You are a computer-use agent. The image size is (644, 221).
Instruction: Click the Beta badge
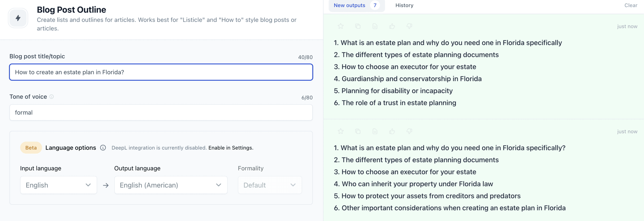point(31,148)
